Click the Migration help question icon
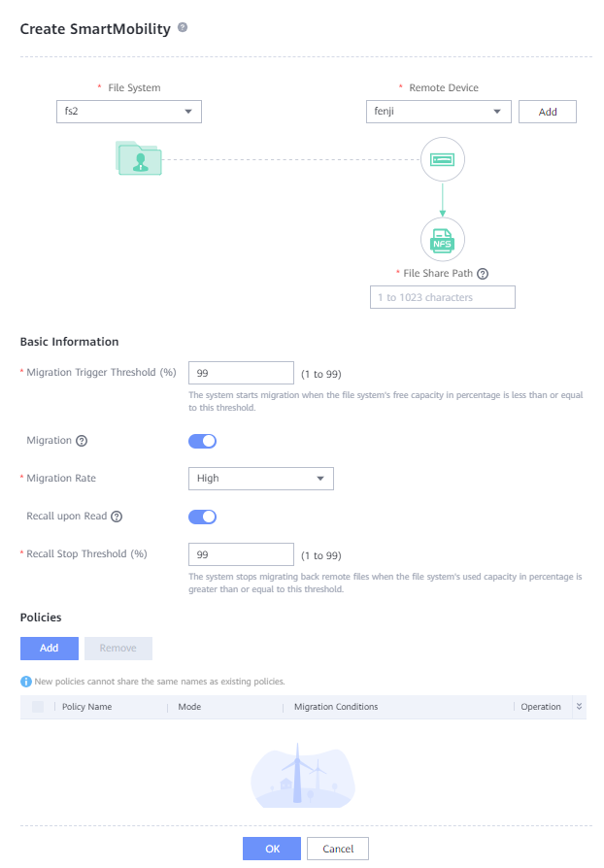The width and height of the screenshot is (604, 868). pyautogui.click(x=82, y=441)
